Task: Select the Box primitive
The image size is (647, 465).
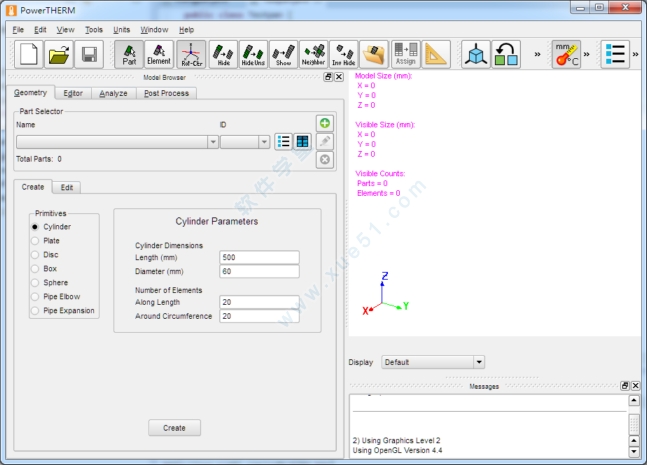Action: click(44, 269)
